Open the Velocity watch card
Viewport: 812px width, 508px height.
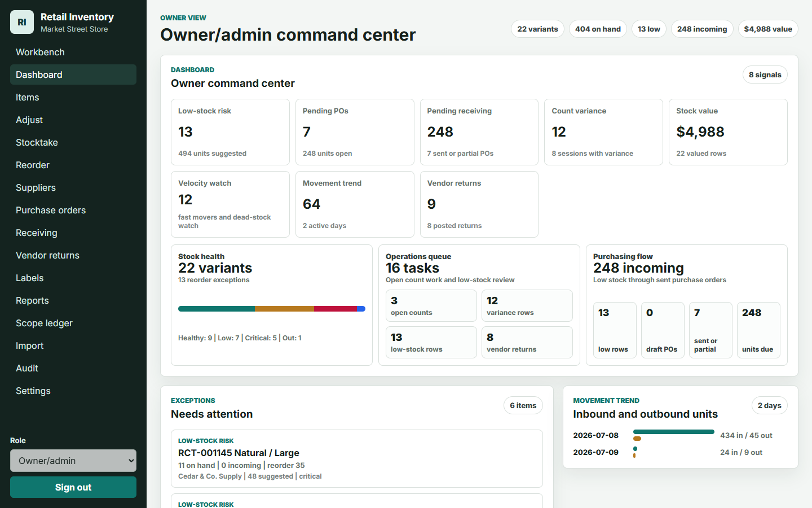(x=230, y=204)
